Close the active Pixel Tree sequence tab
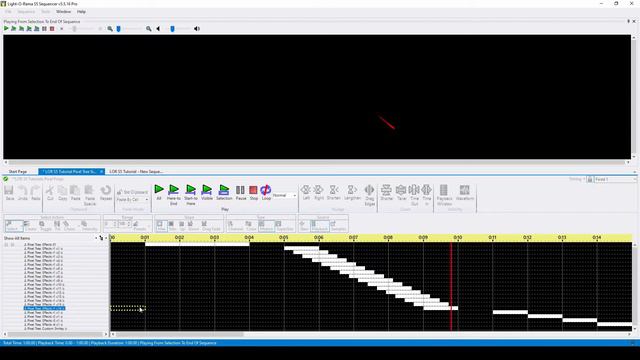640x360 pixels. (x=102, y=171)
